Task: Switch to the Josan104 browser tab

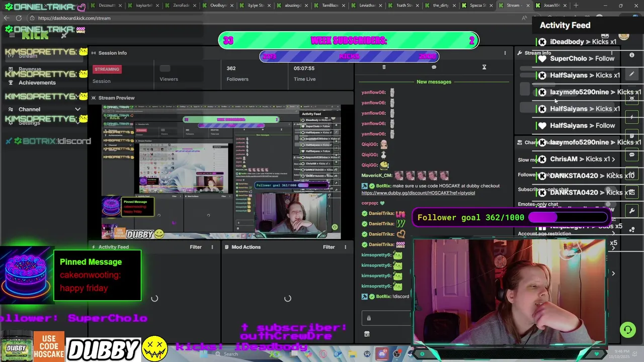Action: point(552,6)
